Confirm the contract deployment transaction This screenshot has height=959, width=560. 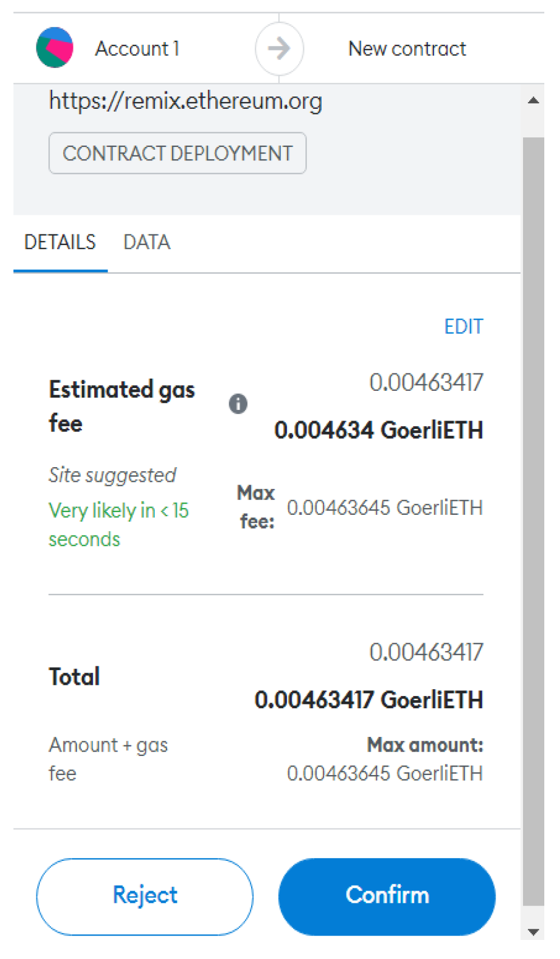(387, 896)
